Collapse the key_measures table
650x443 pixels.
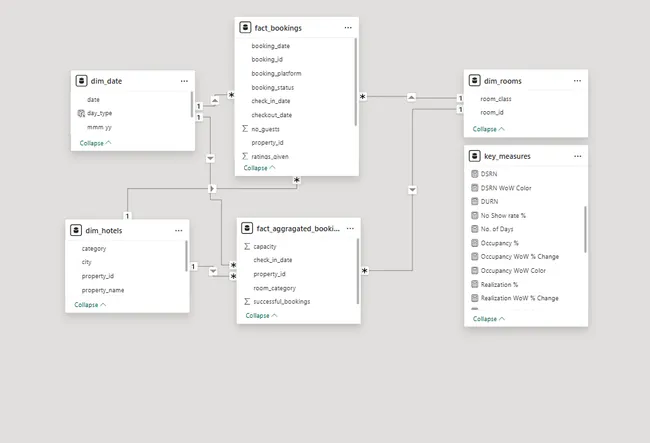click(x=489, y=319)
